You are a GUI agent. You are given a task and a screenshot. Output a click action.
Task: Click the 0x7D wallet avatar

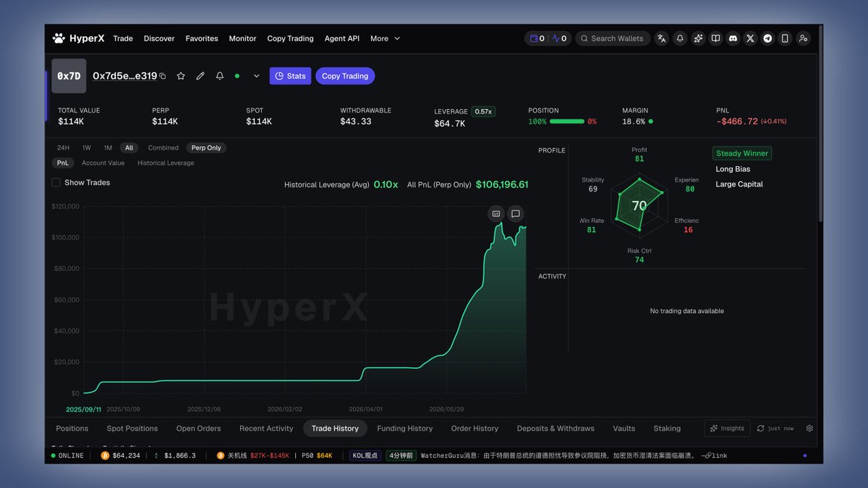coord(69,76)
